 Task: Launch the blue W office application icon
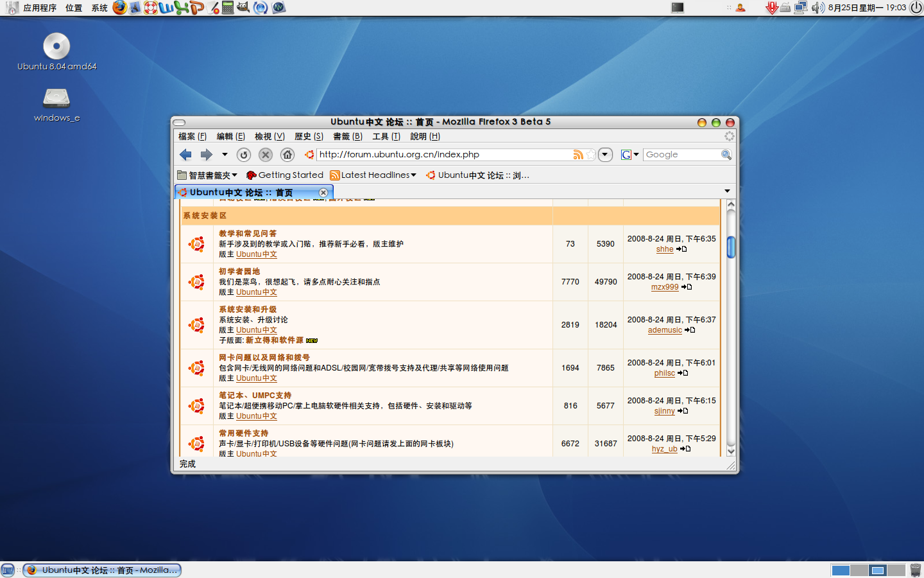pyautogui.click(x=166, y=8)
